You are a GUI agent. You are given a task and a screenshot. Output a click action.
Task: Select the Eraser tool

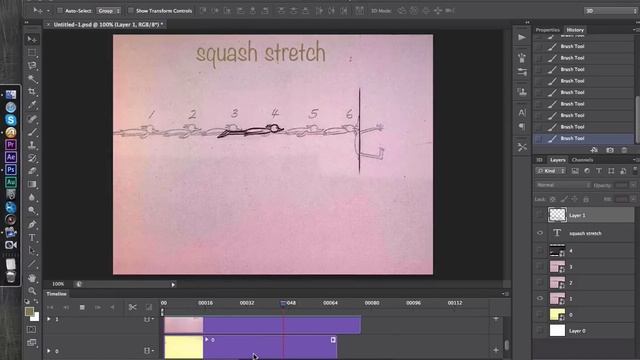coord(32,171)
